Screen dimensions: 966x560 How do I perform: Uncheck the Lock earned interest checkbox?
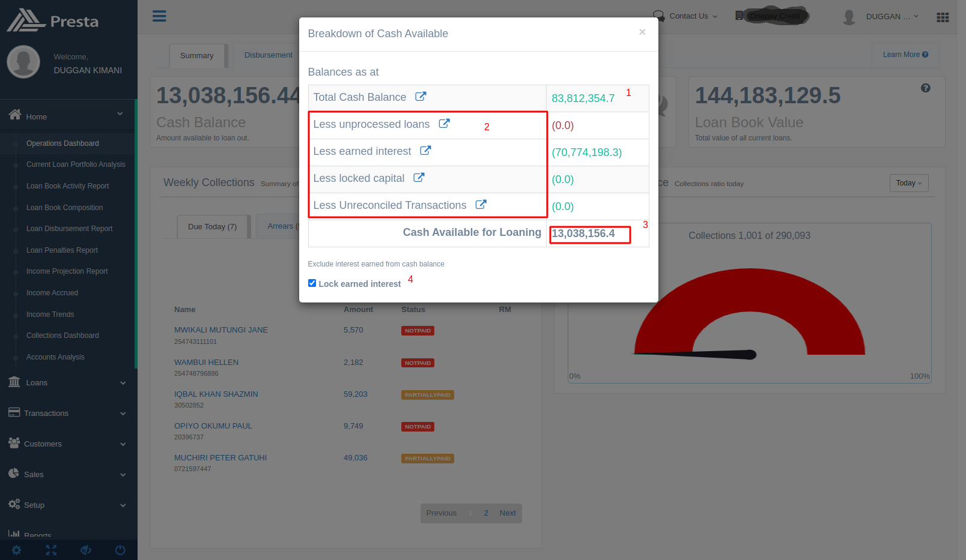[x=312, y=283]
